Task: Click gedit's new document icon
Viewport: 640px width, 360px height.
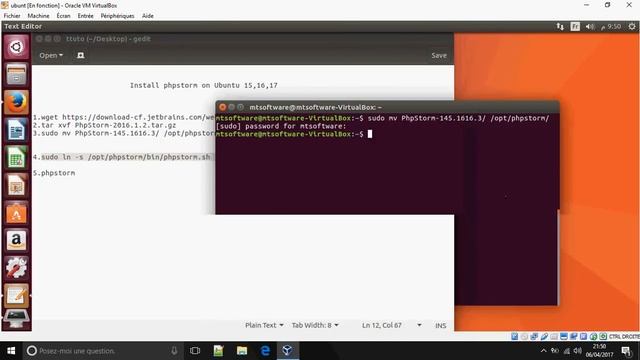Action: pos(80,55)
